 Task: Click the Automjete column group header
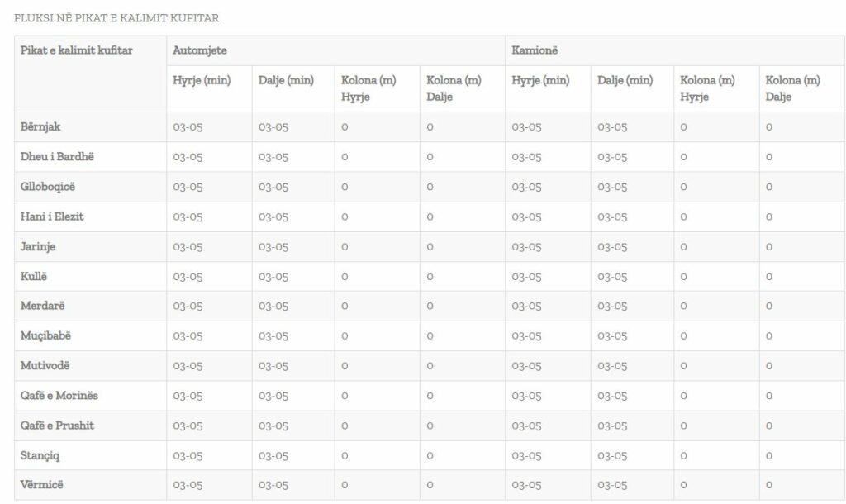pos(200,50)
